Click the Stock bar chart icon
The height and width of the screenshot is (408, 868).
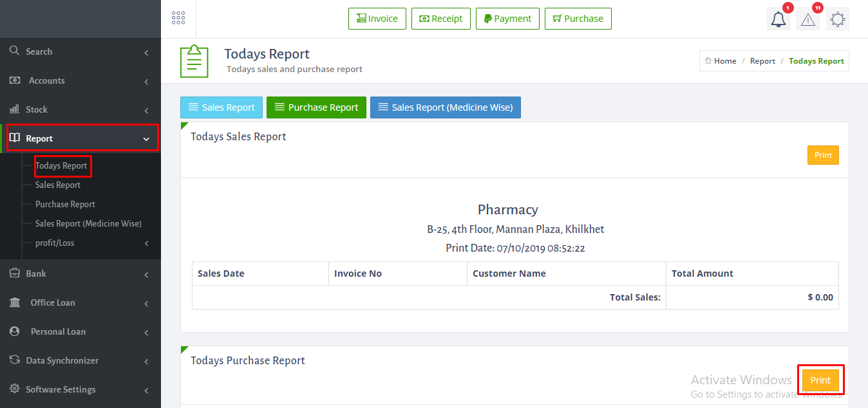(x=14, y=109)
